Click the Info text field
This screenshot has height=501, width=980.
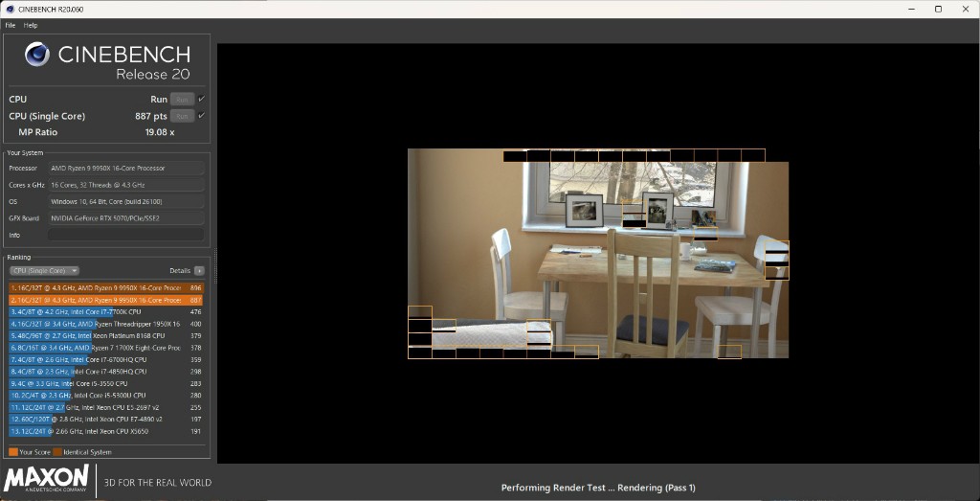(125, 235)
